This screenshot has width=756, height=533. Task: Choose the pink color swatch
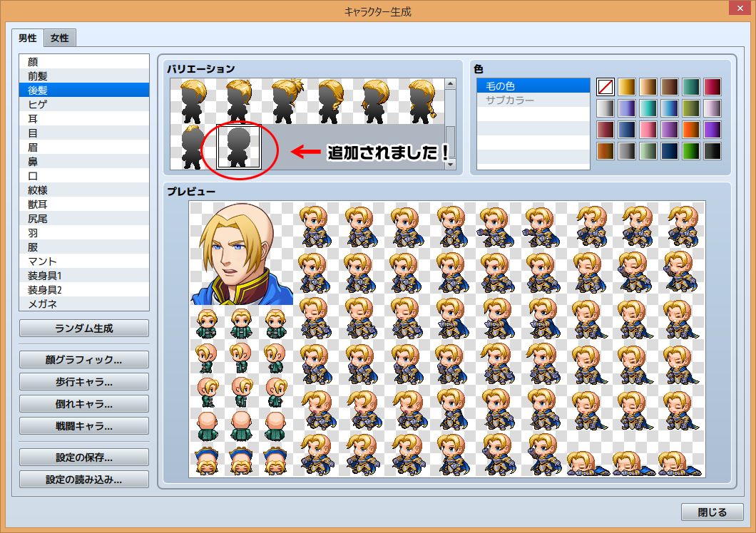pos(648,130)
